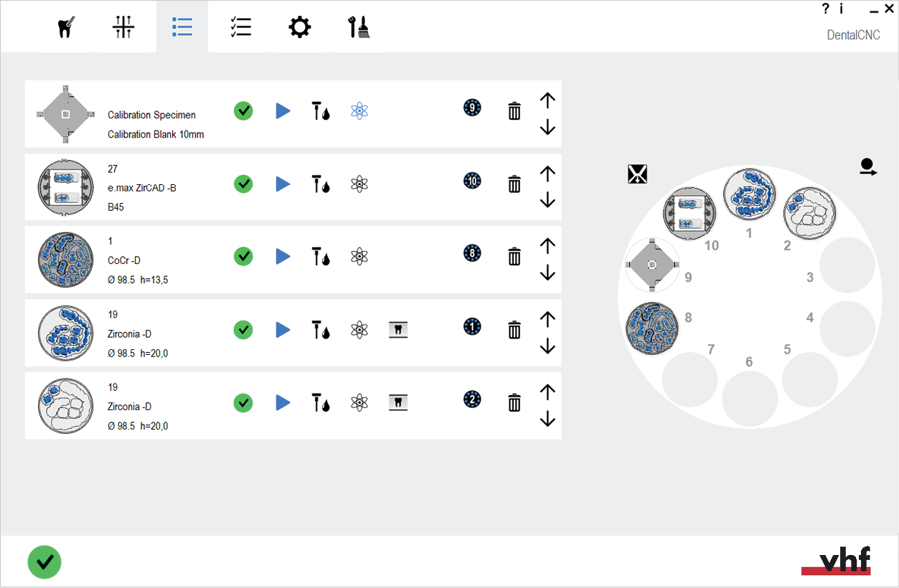
Task: Open the machining view tooth tab
Action: pos(65,27)
